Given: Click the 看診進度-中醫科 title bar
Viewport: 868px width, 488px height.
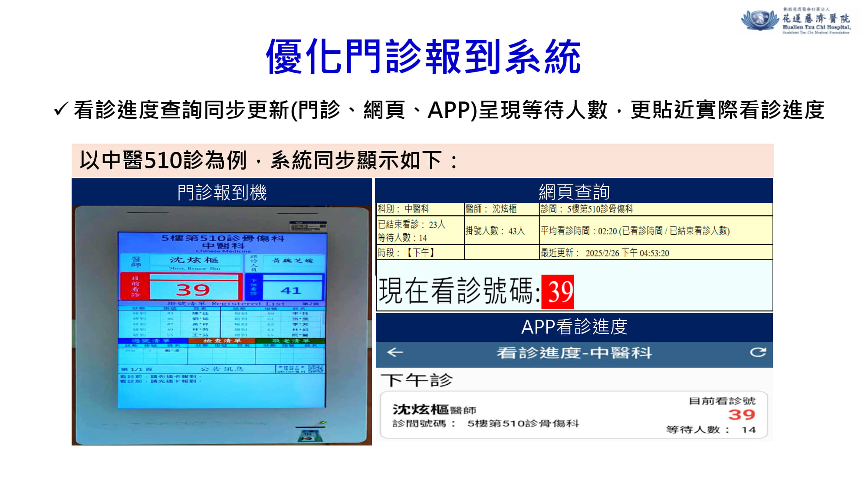Looking at the screenshot, I should (x=574, y=353).
